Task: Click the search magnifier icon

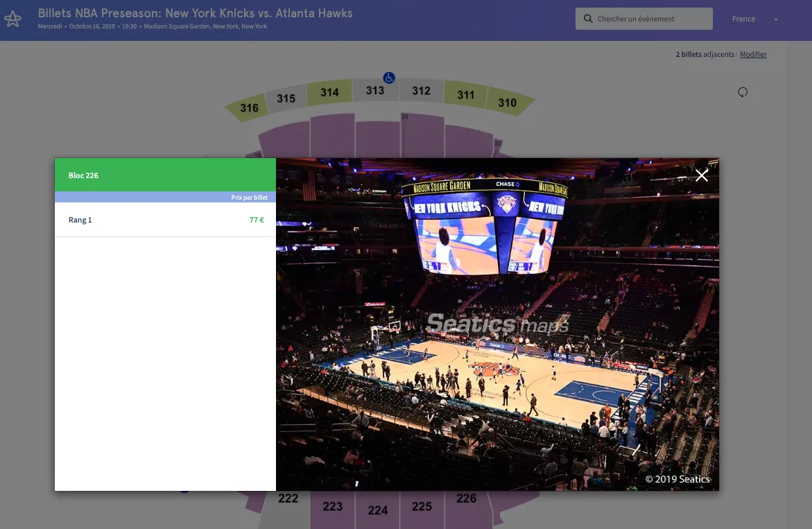Action: coord(588,19)
